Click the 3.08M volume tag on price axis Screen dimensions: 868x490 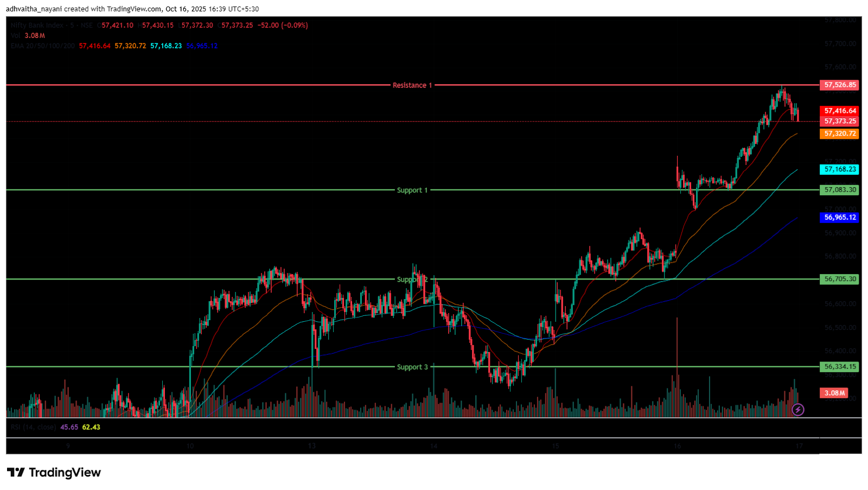point(834,393)
